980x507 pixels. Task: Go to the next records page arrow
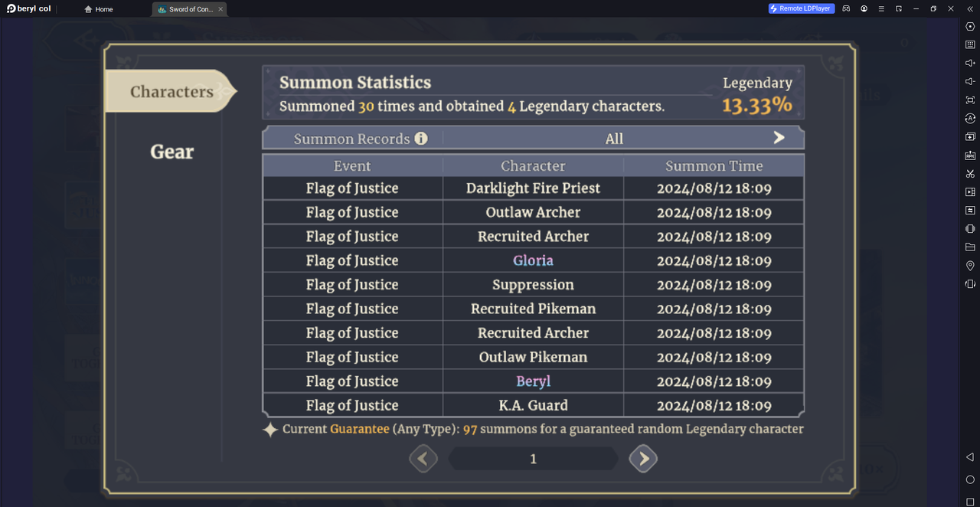(x=643, y=459)
